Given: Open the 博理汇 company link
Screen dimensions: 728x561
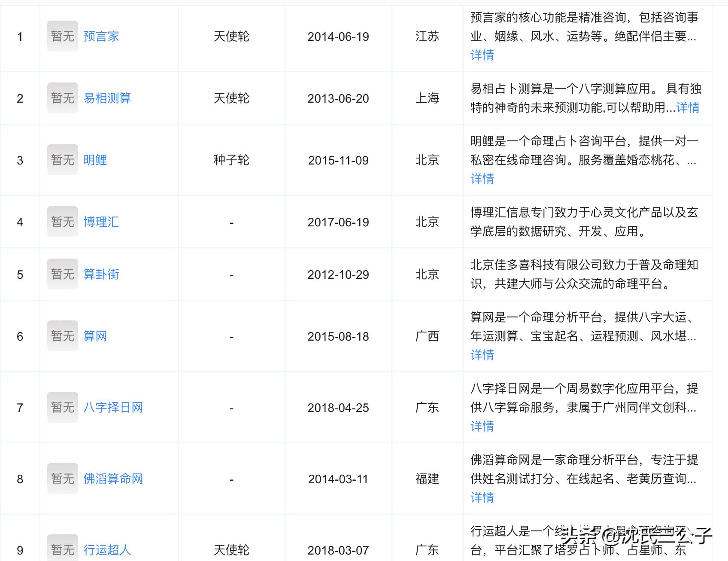Looking at the screenshot, I should pos(100,222).
